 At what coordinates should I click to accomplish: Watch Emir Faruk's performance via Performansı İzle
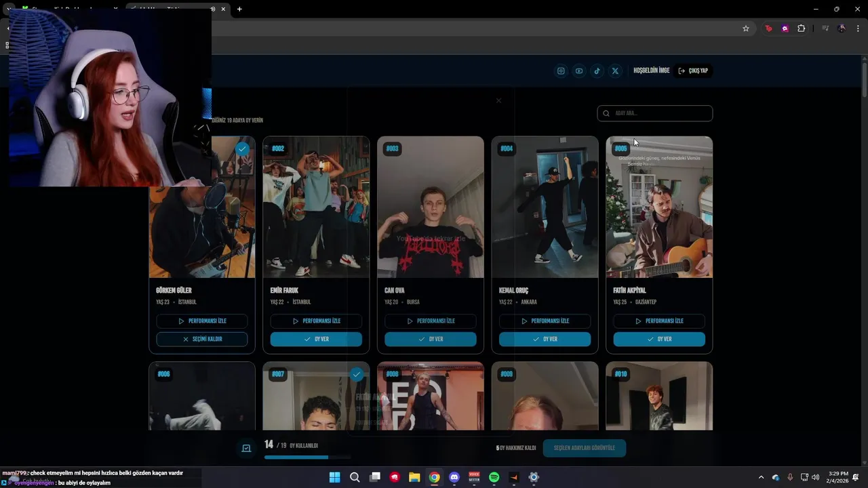coord(316,321)
